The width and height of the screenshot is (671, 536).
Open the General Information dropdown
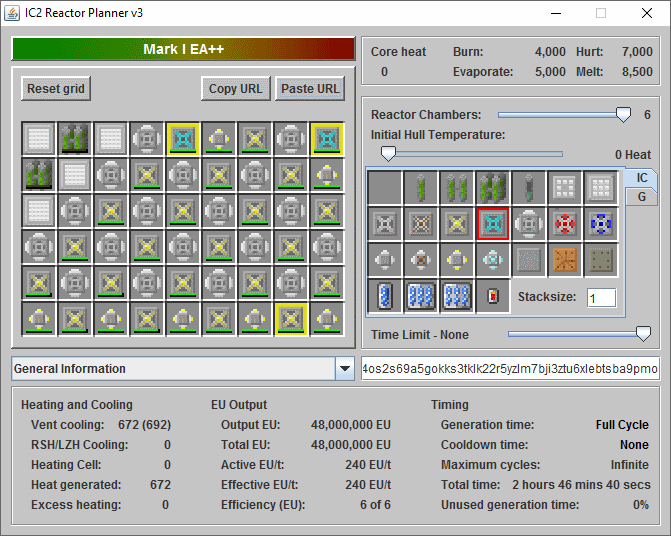coord(174,369)
